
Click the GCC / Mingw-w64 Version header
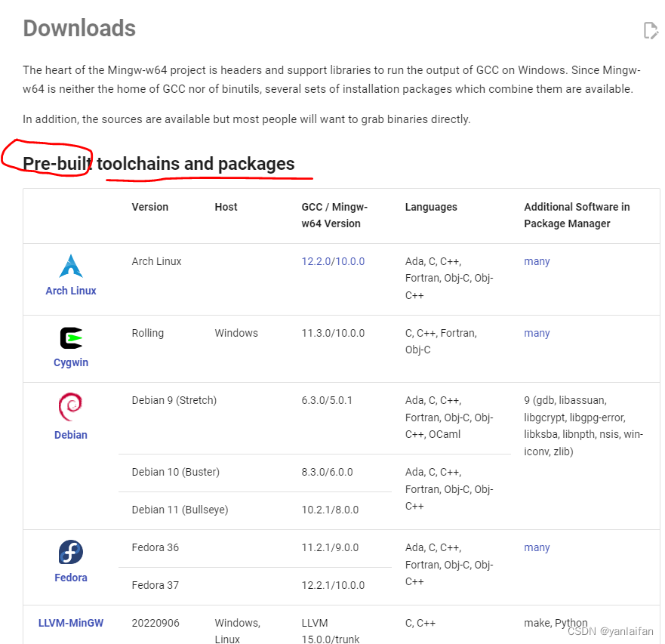tap(334, 215)
